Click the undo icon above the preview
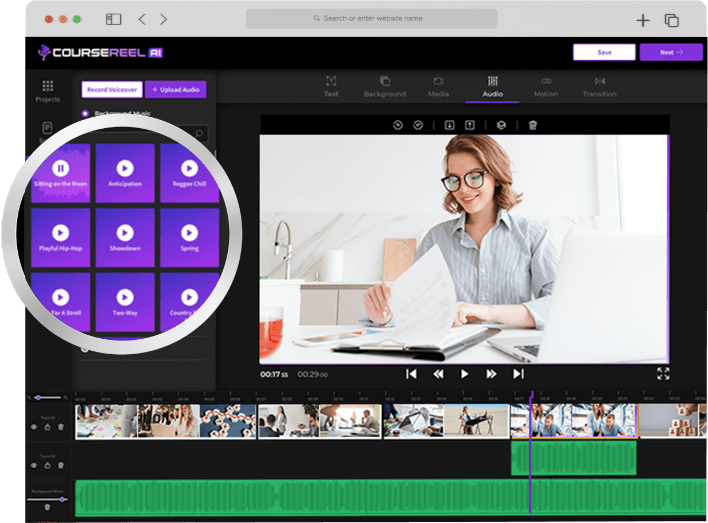 tap(397, 125)
